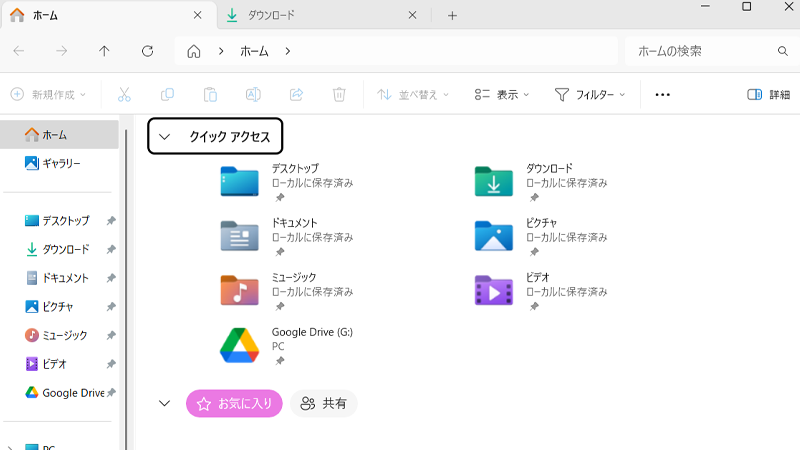Toggle the 詳細 details pane
800x450 pixels.
[x=768, y=94]
